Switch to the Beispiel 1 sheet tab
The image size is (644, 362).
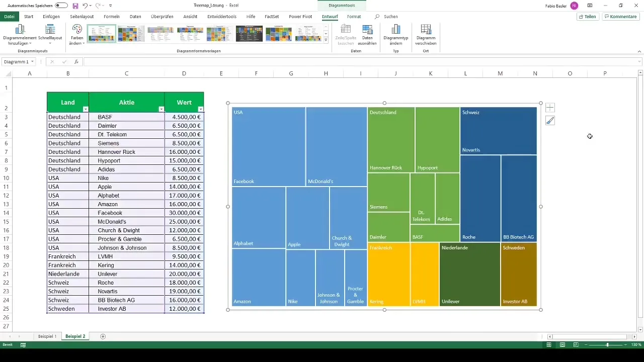[47, 336]
